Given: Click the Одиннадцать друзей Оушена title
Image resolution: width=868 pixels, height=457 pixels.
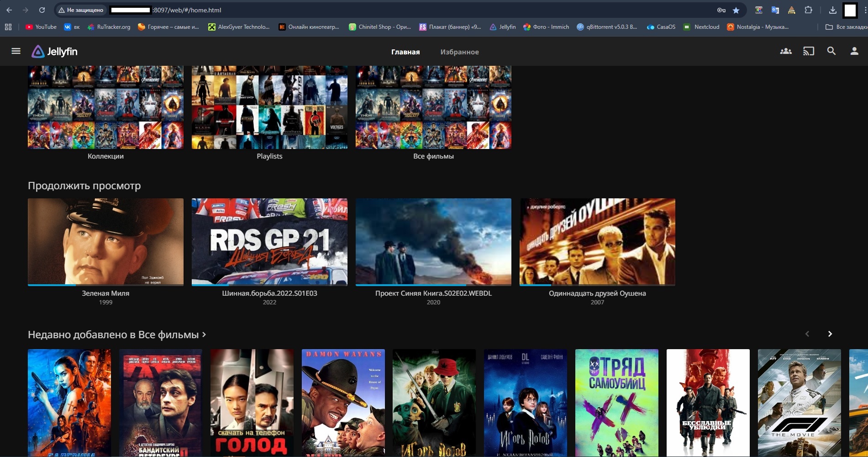Looking at the screenshot, I should (597, 293).
